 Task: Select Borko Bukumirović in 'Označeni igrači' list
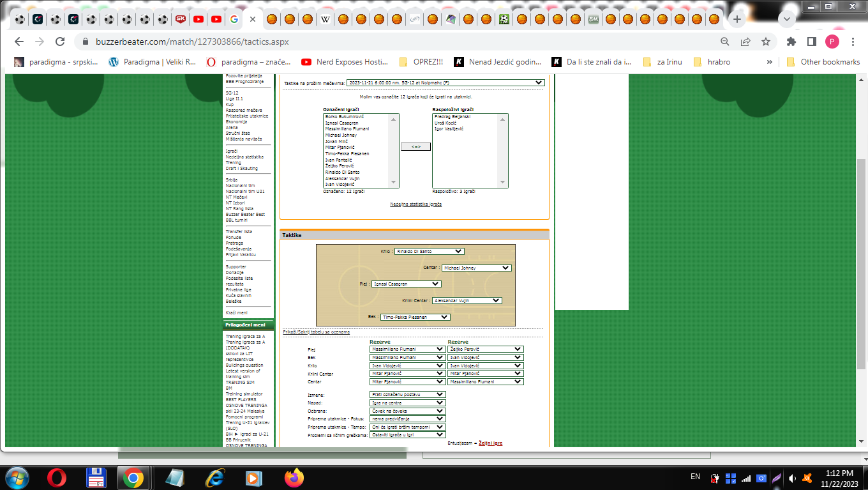click(344, 117)
